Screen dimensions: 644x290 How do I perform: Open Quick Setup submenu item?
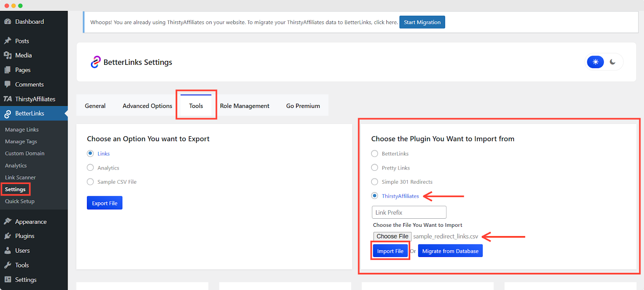(x=20, y=201)
